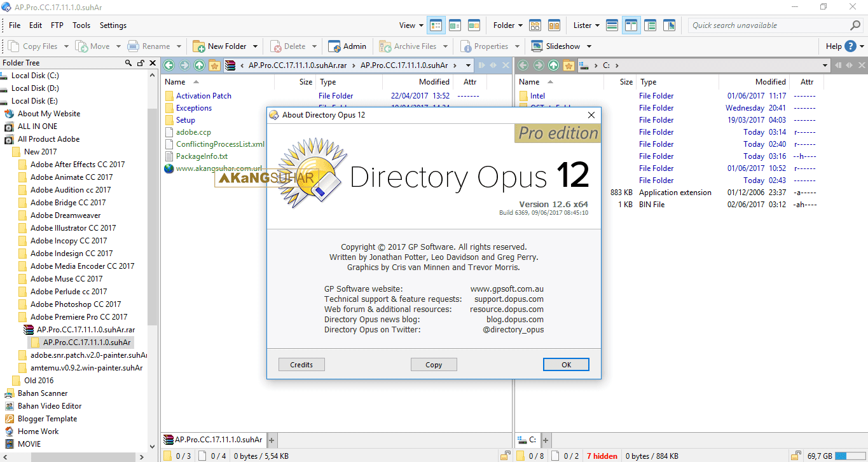The image size is (868, 462).
Task: Click the quick search magnifier icon
Action: (x=855, y=25)
